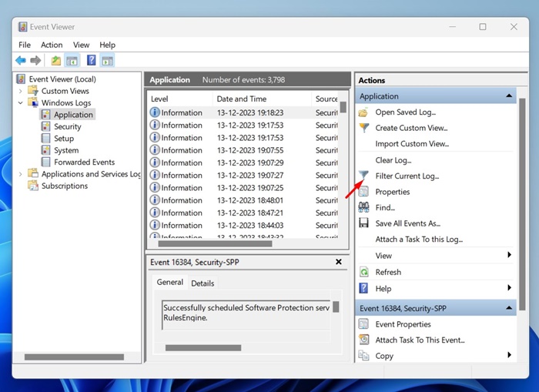This screenshot has height=392, width=539.
Task: Click the Attach Task To This Event icon
Action: (x=363, y=340)
